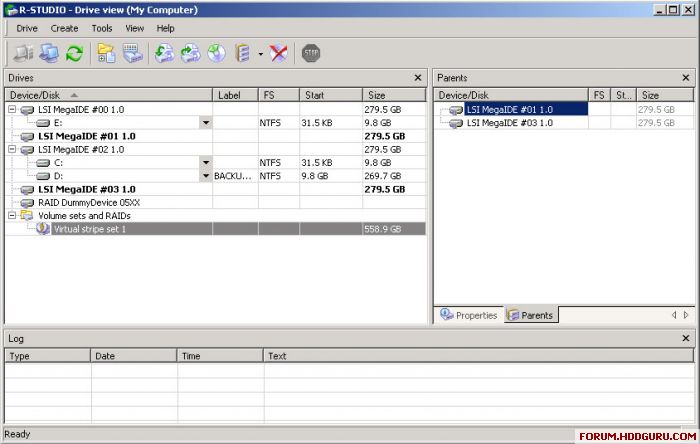Open the dropdown arrow on D: row
The image size is (700, 444).
tap(205, 176)
